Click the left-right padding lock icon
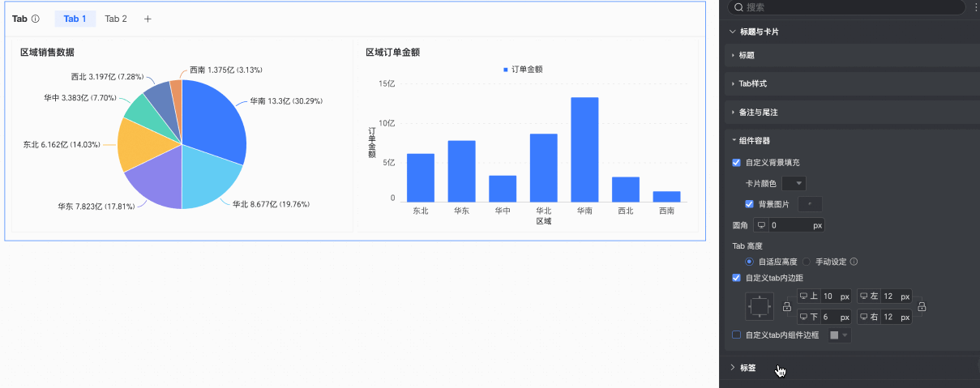The width and height of the screenshot is (980, 388). click(921, 307)
